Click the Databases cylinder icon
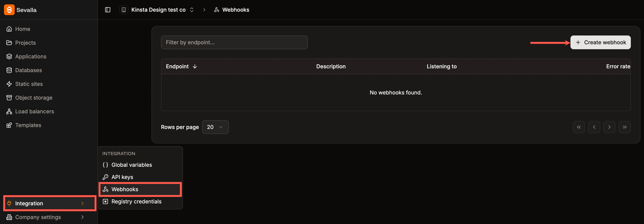This screenshot has width=644, height=224. click(9, 70)
